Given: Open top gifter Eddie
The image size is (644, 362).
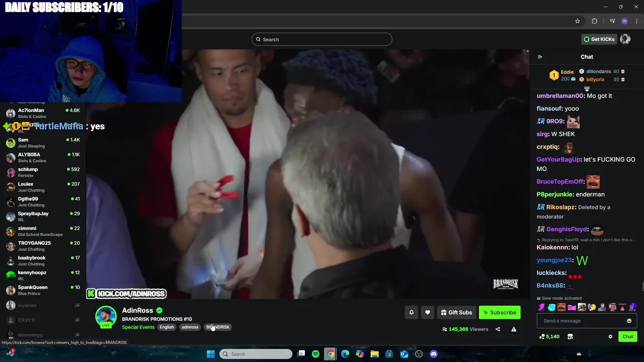Looking at the screenshot, I should click(x=567, y=72).
